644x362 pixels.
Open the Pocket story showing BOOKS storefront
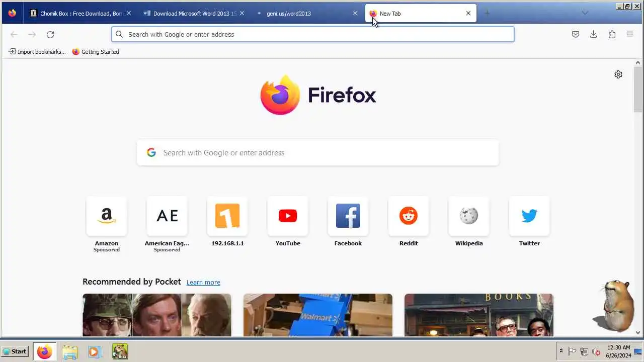[x=479, y=315]
